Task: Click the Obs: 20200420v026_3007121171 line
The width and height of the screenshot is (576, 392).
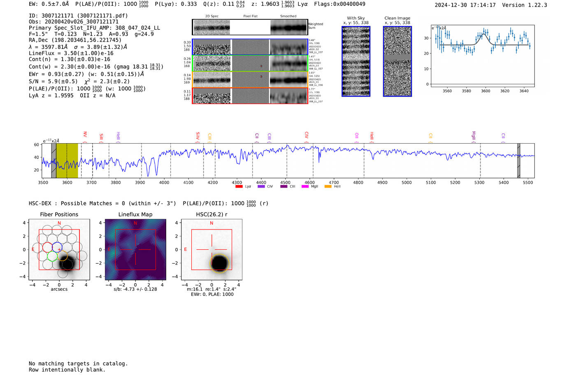Action: 74,22
